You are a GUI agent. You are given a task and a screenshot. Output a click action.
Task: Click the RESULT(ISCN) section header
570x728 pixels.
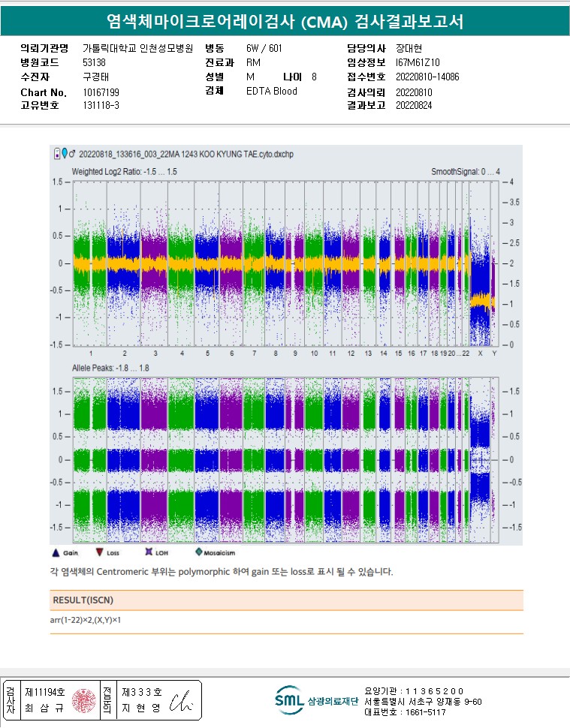83,600
